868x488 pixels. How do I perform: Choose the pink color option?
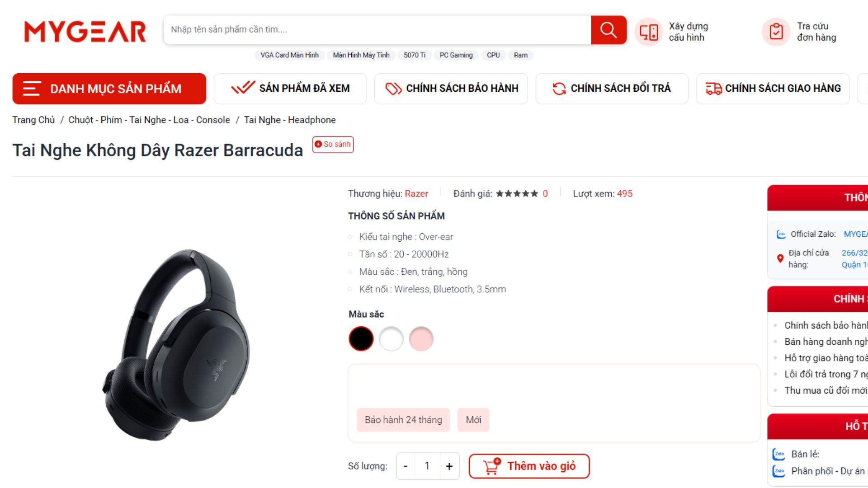pos(421,339)
